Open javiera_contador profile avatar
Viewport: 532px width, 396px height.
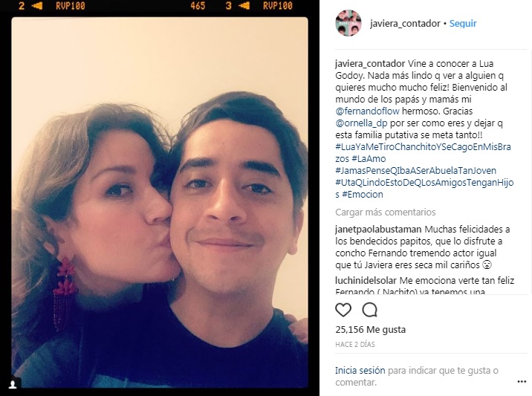pos(348,23)
